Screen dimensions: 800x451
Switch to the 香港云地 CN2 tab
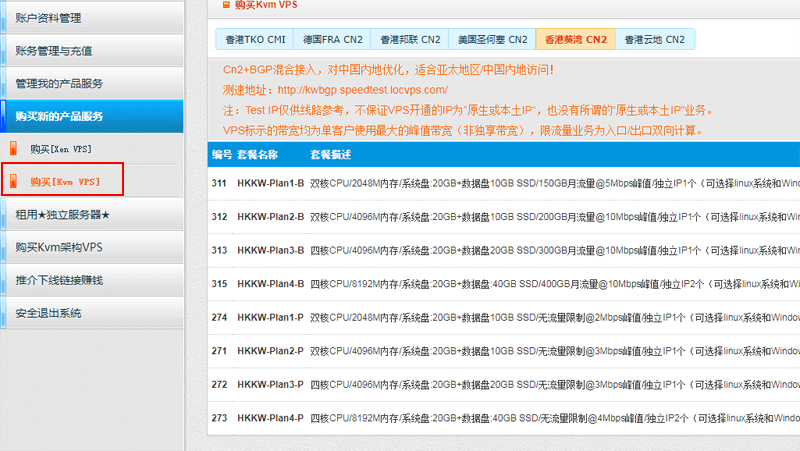(654, 40)
